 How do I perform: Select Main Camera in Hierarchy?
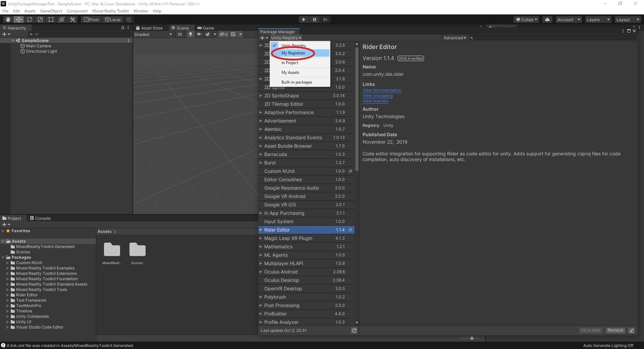tap(39, 46)
